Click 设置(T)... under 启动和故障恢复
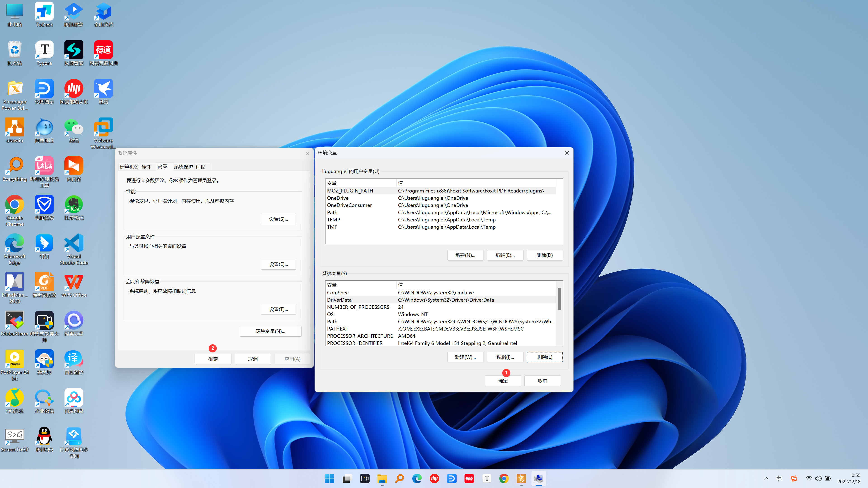The image size is (868, 488). click(278, 309)
